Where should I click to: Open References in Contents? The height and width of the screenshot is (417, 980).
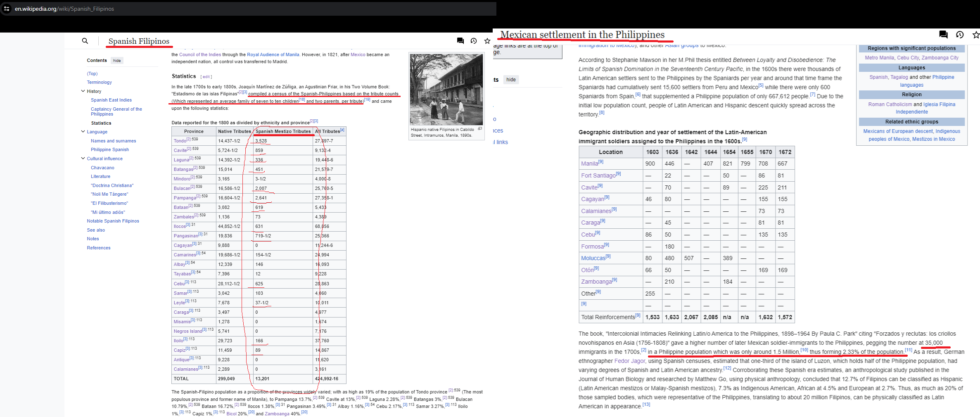[99, 248]
